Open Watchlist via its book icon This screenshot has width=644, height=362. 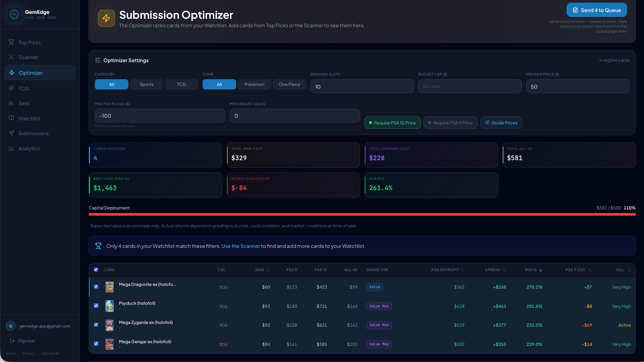[12, 118]
